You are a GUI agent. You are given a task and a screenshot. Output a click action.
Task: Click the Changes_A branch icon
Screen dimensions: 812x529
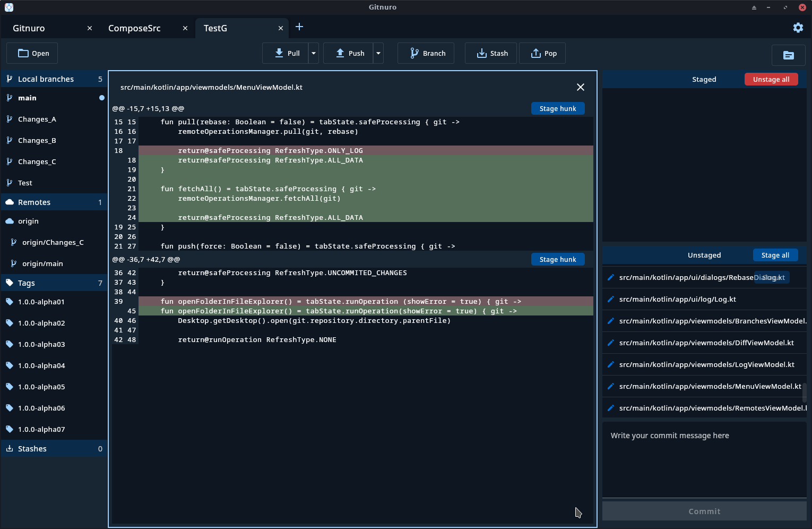tap(10, 119)
